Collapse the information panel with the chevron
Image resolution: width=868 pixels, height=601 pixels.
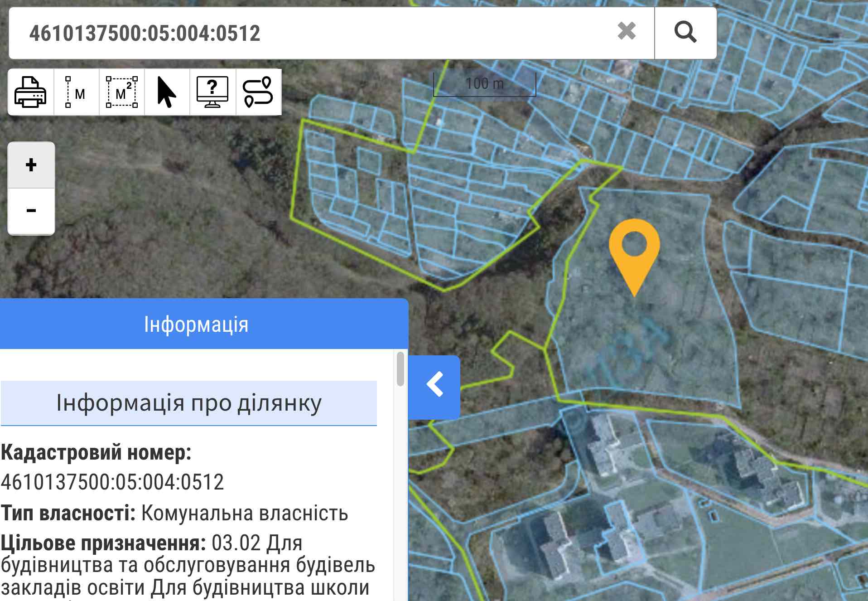[434, 385]
